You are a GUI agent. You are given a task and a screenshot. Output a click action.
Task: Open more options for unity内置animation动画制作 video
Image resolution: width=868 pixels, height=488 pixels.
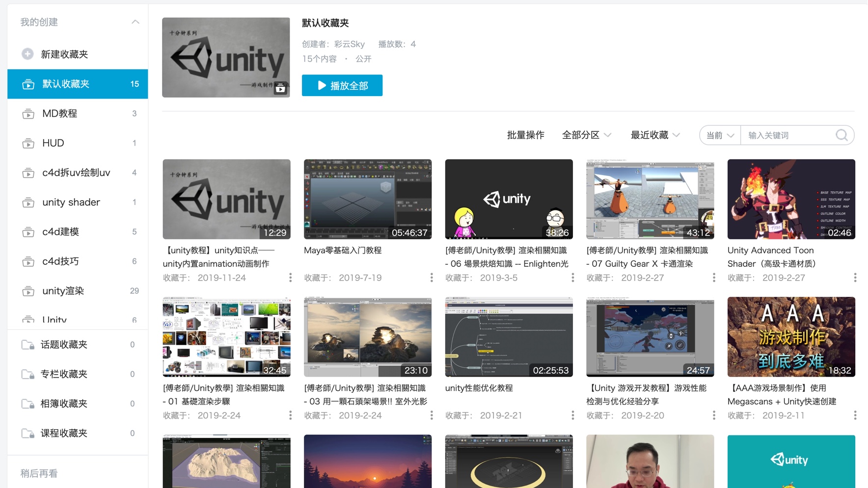[291, 278]
